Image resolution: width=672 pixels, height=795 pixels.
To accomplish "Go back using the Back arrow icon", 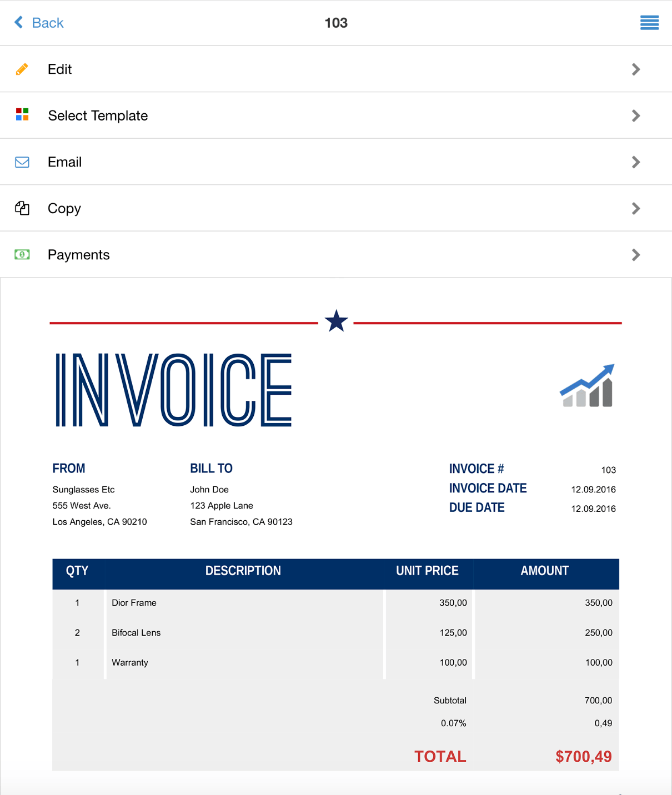I will [x=19, y=22].
